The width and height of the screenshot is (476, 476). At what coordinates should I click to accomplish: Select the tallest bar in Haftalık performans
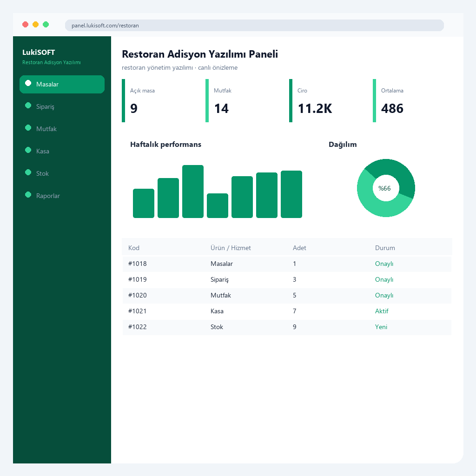193,192
